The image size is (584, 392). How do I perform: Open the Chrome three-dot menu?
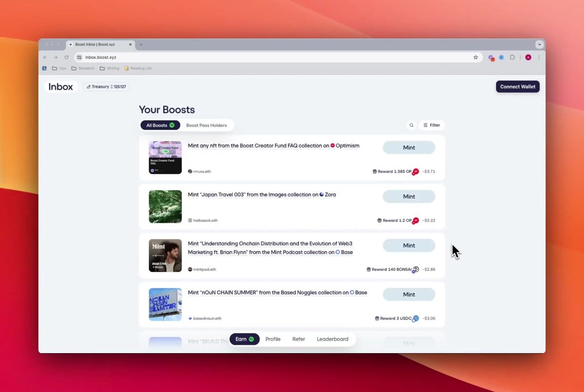click(539, 57)
